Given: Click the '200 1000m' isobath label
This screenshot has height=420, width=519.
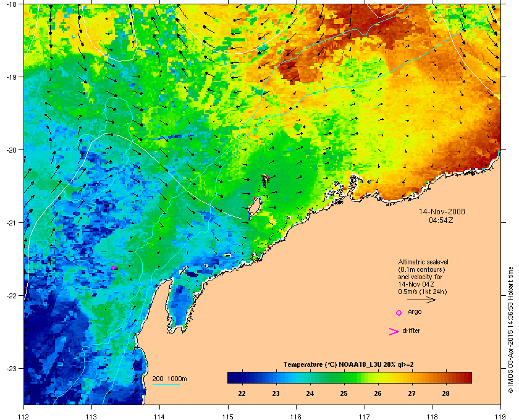Looking at the screenshot, I should [169, 379].
